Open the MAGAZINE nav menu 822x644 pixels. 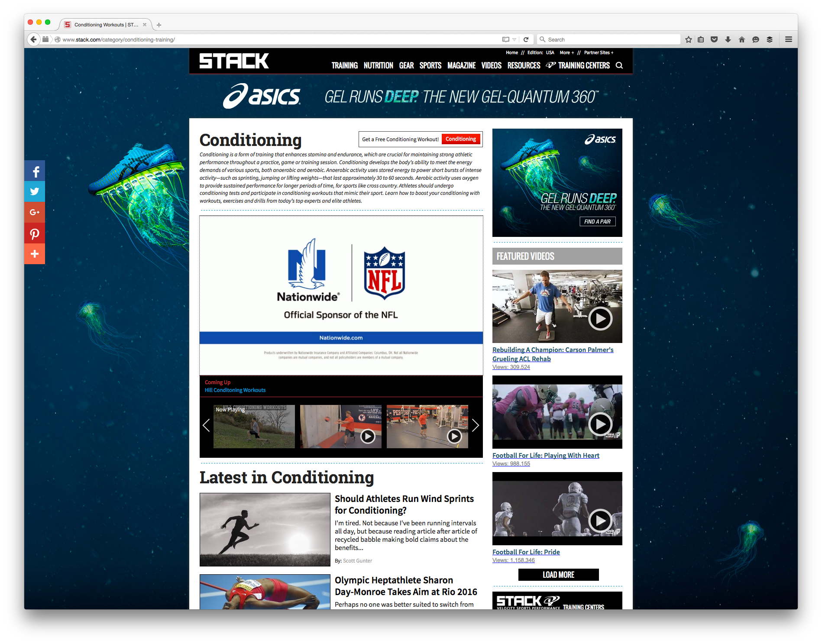[x=462, y=65]
